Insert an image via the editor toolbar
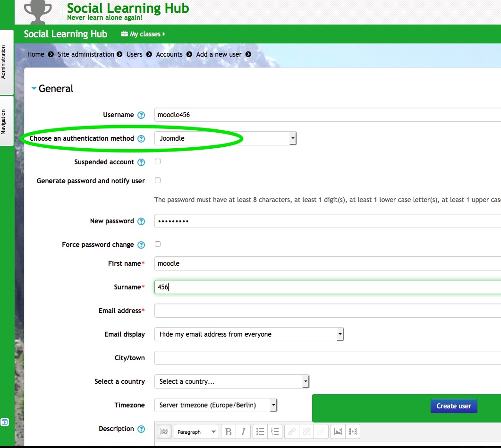 338,431
